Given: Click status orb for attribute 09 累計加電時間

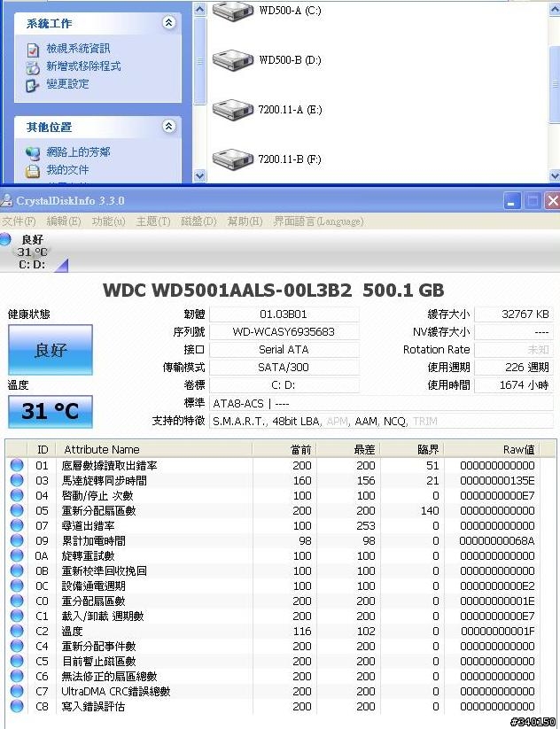Looking at the screenshot, I should [17, 540].
